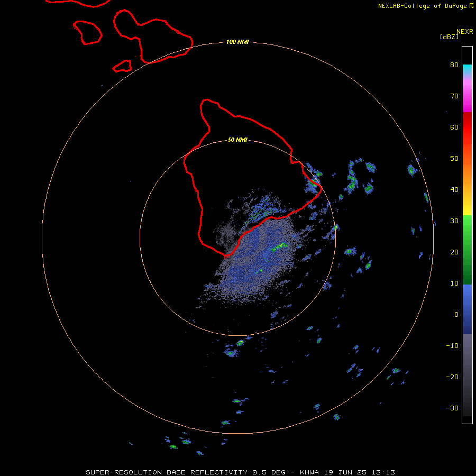Select the 50 NMI range ring label
The image size is (476, 476).
[237, 140]
